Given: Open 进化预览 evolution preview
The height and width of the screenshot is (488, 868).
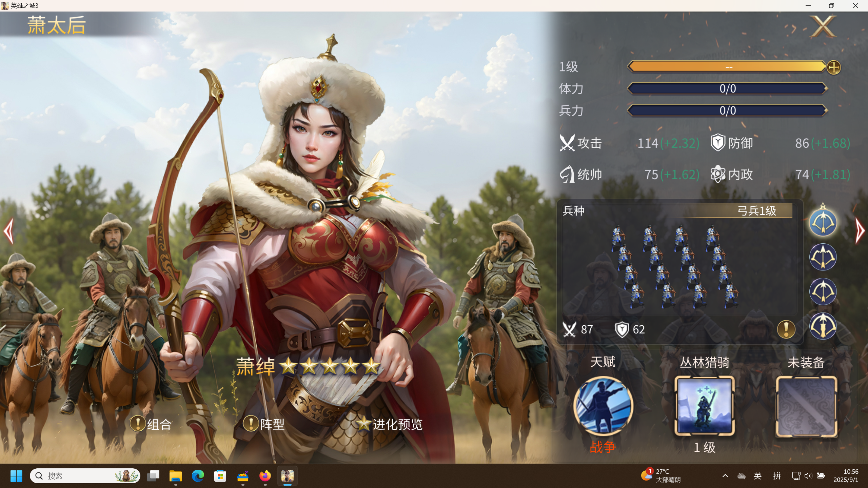Looking at the screenshot, I should click(389, 424).
